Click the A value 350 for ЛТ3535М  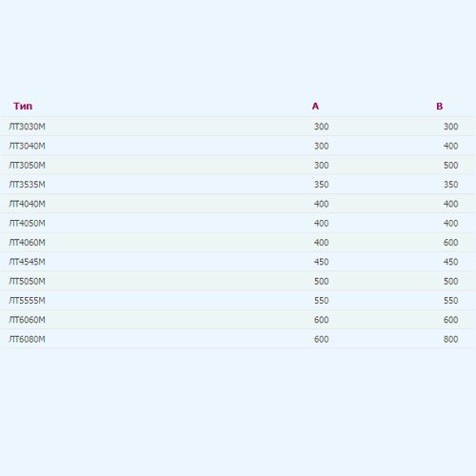[x=321, y=185]
